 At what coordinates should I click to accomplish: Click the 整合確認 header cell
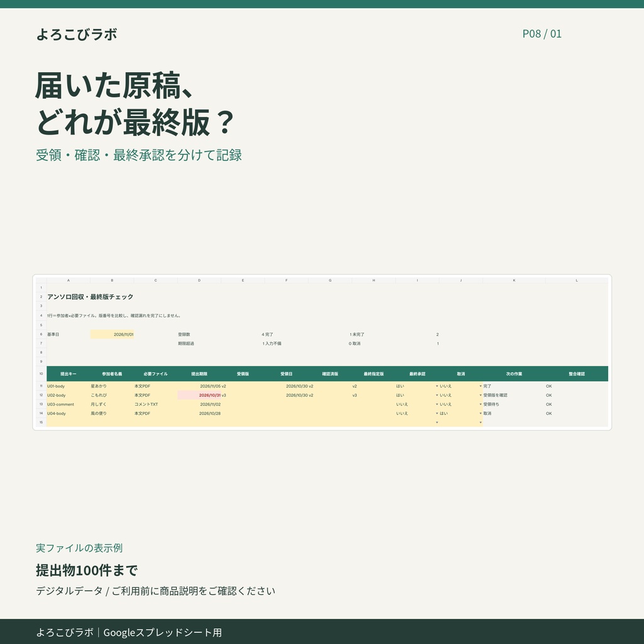coord(577,374)
